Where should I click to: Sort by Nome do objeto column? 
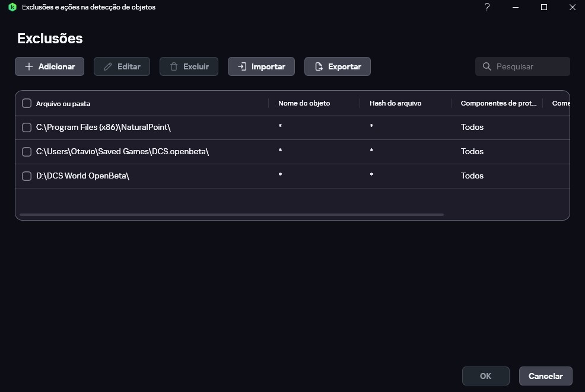tap(304, 103)
